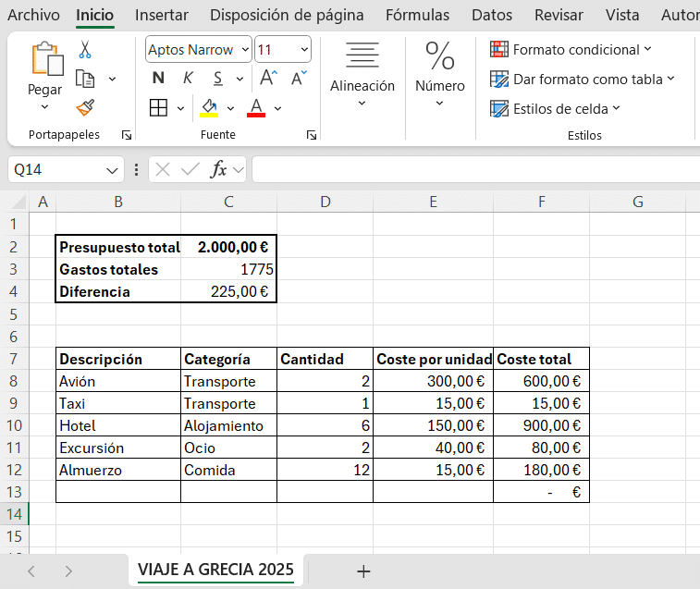Switch to the Vista tab
Screen dimensions: 700x589
[x=622, y=15]
